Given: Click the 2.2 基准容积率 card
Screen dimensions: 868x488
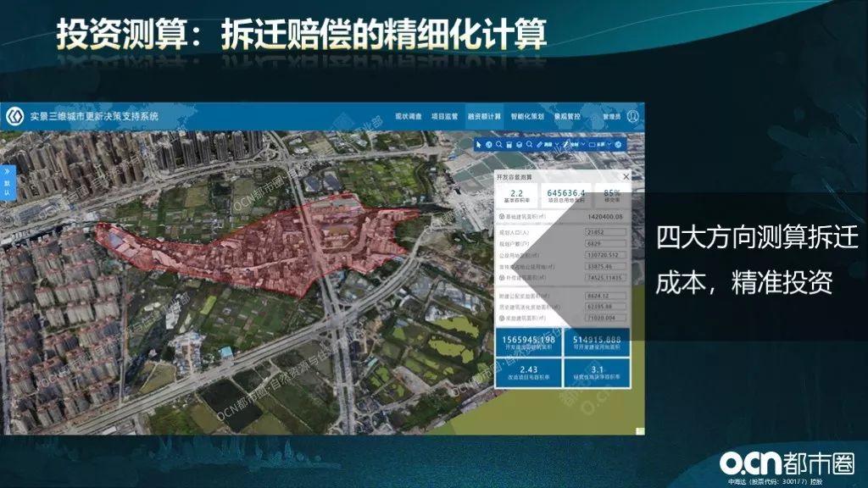Looking at the screenshot, I should [x=516, y=196].
